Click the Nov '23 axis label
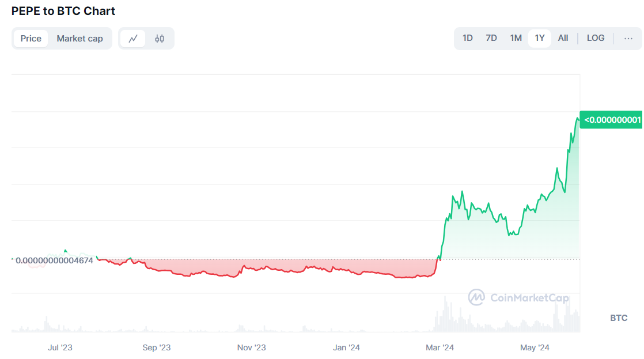This screenshot has height=359, width=644. coord(252,347)
